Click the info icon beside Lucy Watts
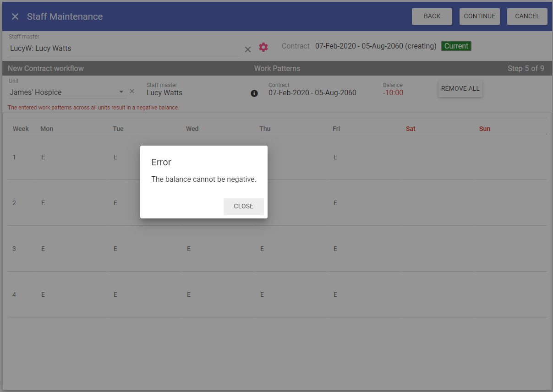Image resolution: width=553 pixels, height=392 pixels. coord(254,93)
